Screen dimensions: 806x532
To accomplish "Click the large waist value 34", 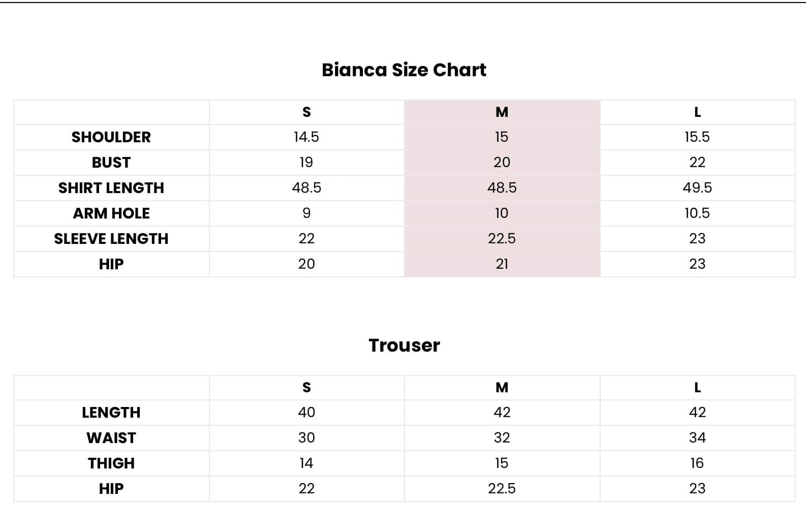I will (x=697, y=438).
